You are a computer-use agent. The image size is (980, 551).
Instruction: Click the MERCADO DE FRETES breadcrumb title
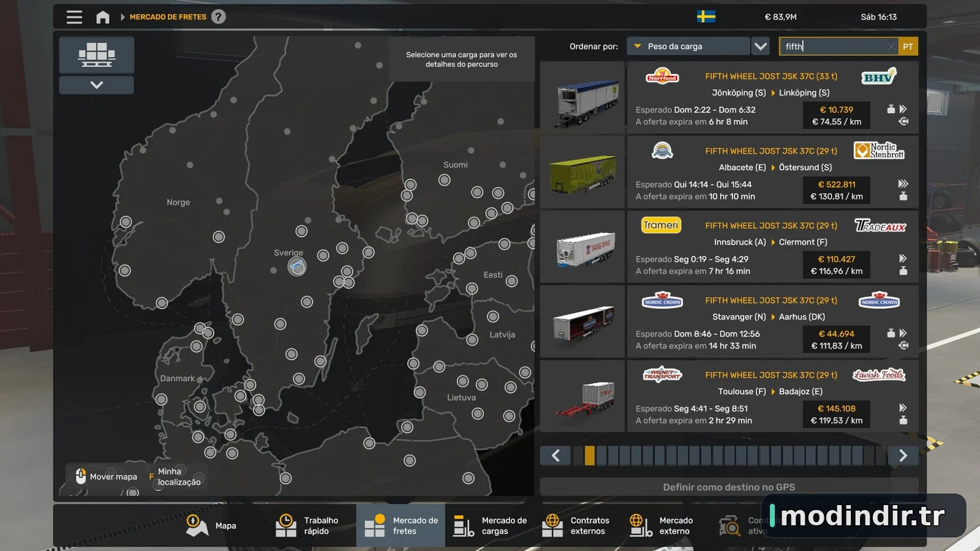pyautogui.click(x=168, y=17)
